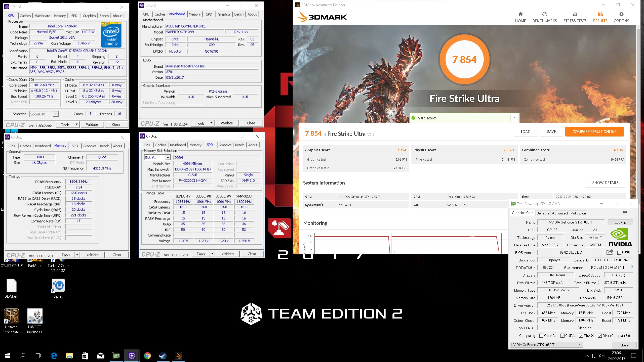Open Tools dropdown arrow in CPU window
Screen dimensions: 644x362
pyautogui.click(x=77, y=124)
